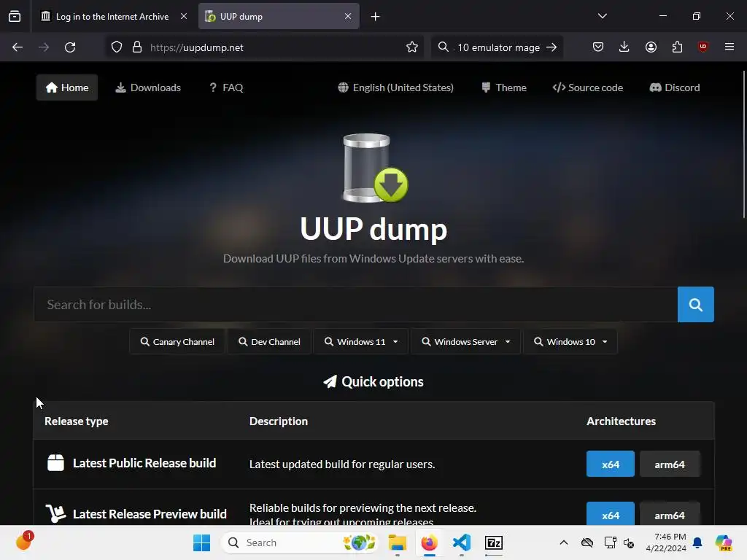Show hidden system tray icons
Image resolution: width=747 pixels, height=560 pixels.
coord(564,542)
